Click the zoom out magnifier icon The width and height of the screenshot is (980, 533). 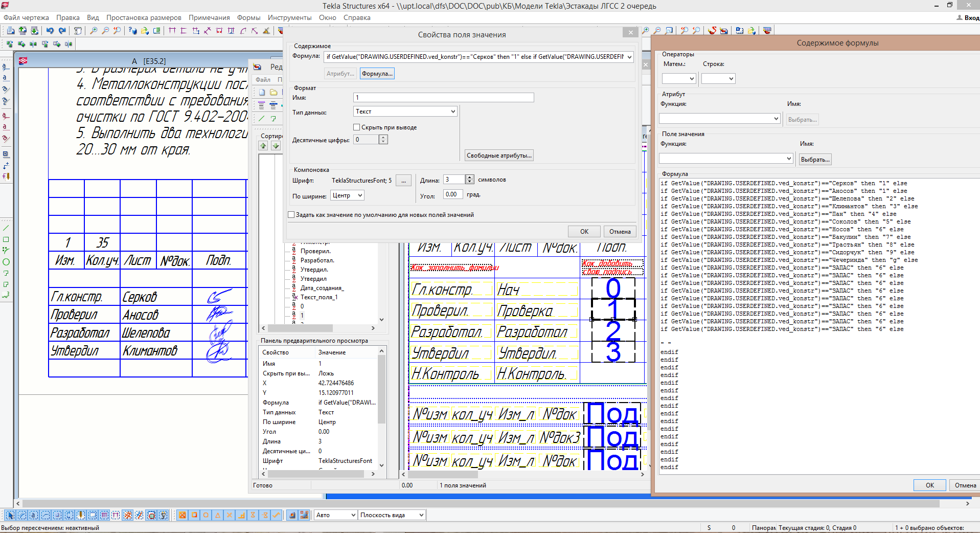click(105, 31)
